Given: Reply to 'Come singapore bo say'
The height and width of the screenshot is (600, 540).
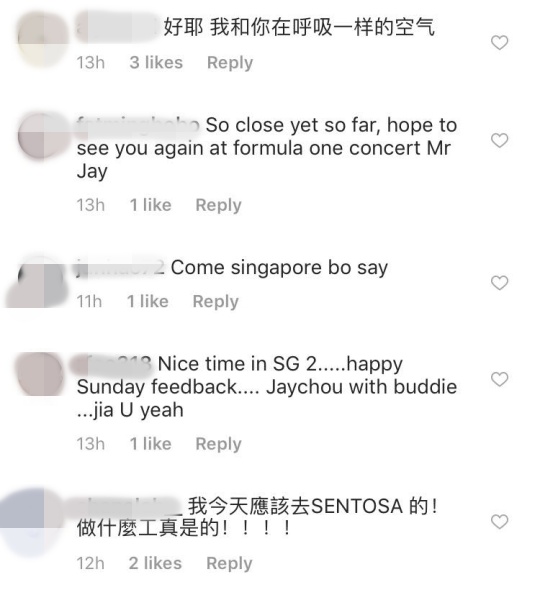Looking at the screenshot, I should click(215, 302).
